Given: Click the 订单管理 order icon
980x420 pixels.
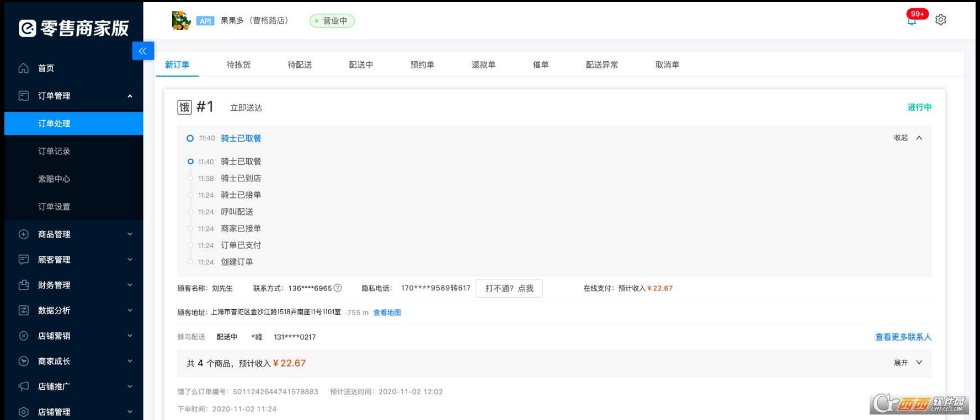Looking at the screenshot, I should (24, 96).
